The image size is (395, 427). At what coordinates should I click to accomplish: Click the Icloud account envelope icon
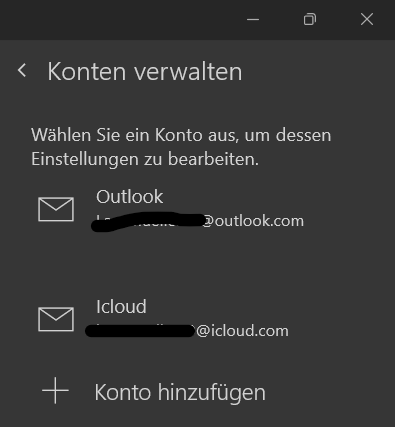(x=56, y=319)
